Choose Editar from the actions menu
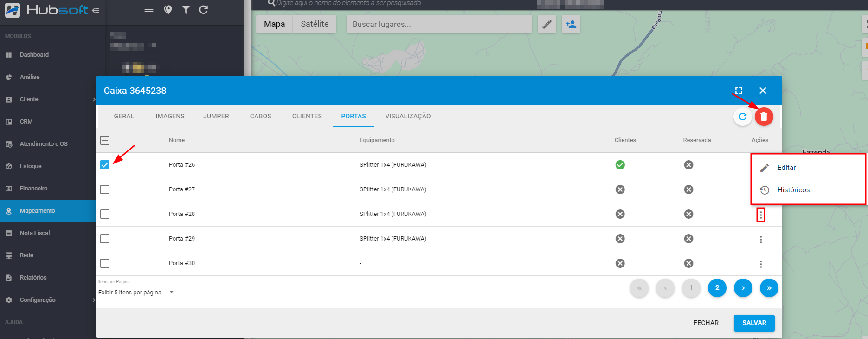The image size is (868, 339). click(x=808, y=168)
